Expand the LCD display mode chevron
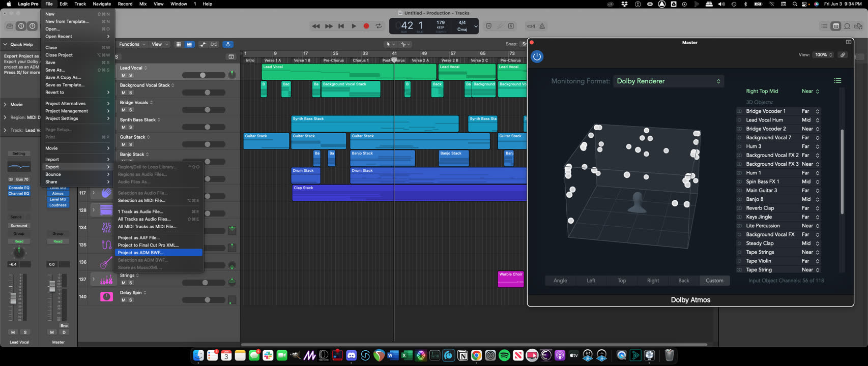Image resolution: width=868 pixels, height=366 pixels. click(x=476, y=26)
